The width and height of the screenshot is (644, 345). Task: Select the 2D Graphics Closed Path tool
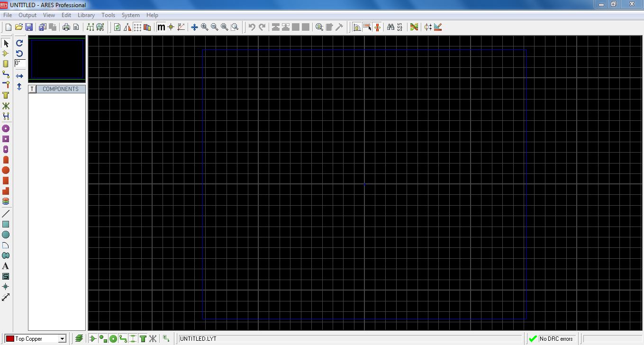pos(6,255)
